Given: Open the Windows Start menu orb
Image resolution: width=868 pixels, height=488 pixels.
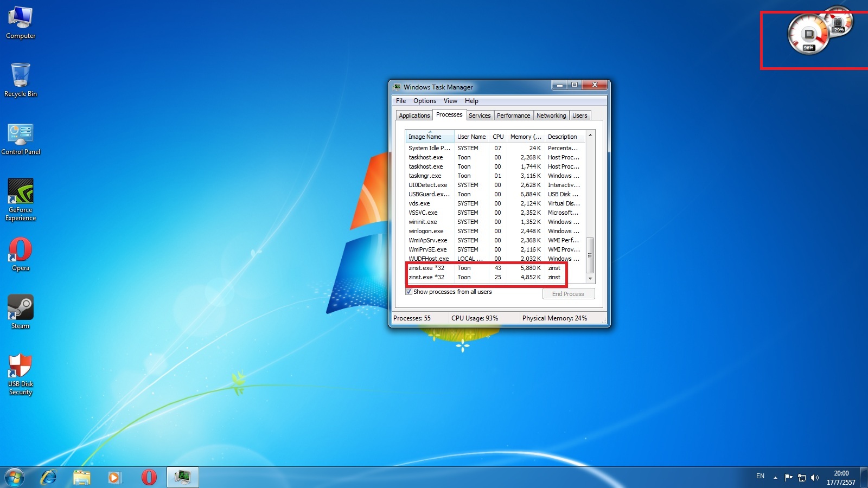Looking at the screenshot, I should tap(15, 477).
